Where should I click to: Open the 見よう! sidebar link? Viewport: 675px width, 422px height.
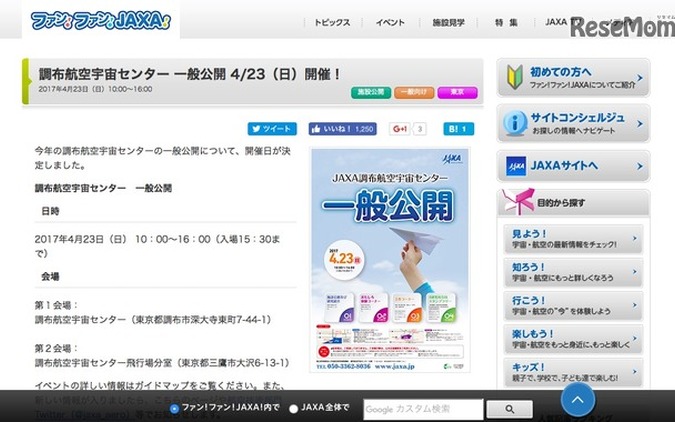coord(573,239)
